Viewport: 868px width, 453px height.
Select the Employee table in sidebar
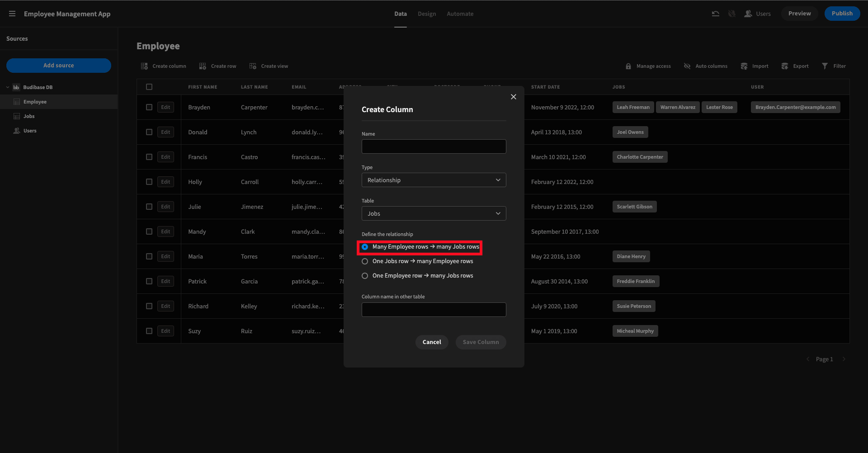(x=59, y=102)
